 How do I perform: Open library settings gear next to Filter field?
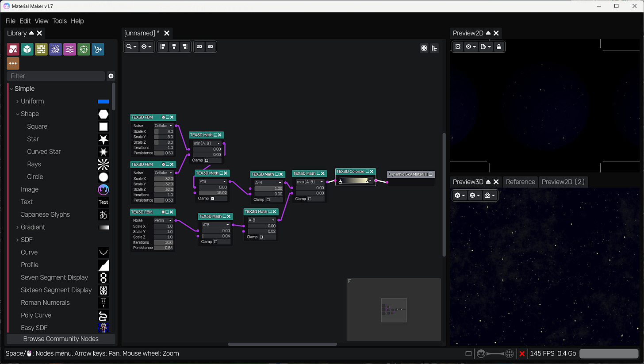pyautogui.click(x=111, y=76)
